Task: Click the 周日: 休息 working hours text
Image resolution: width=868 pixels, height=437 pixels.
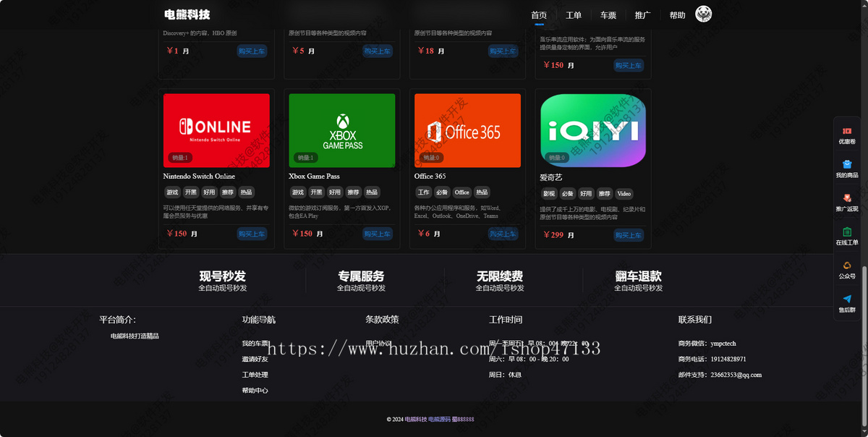Action: [x=505, y=375]
